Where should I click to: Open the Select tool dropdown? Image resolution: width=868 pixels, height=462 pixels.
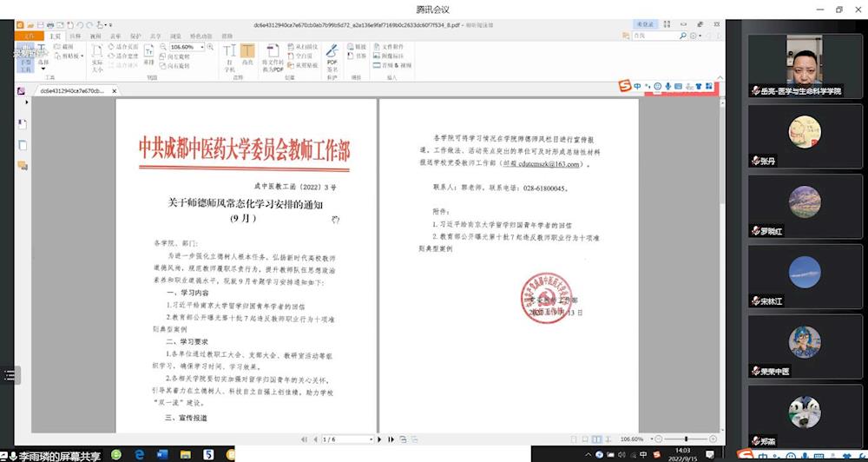43,69
